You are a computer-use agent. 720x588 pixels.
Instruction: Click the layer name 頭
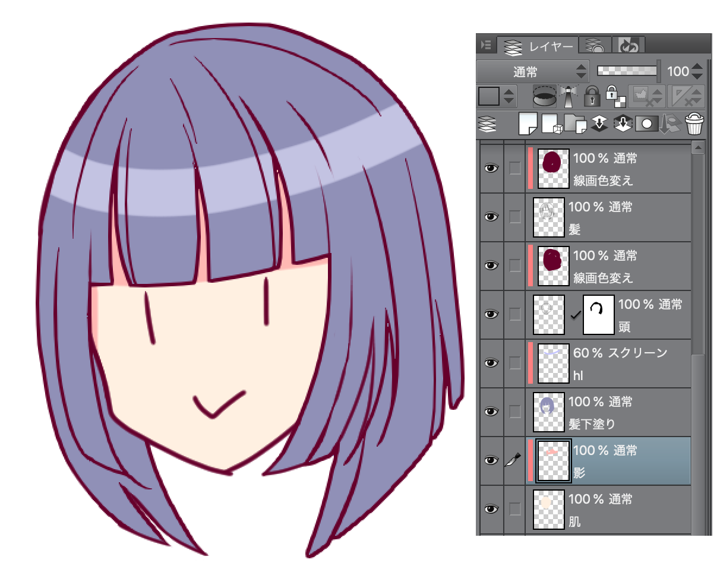tap(624, 327)
